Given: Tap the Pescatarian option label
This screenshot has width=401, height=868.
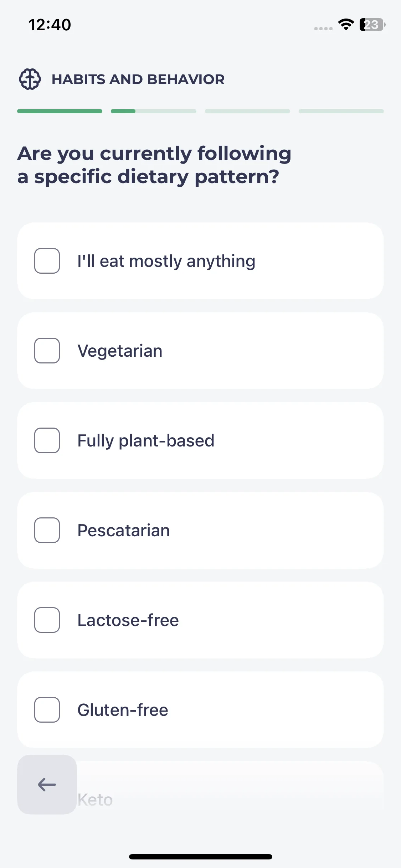Looking at the screenshot, I should [124, 530].
